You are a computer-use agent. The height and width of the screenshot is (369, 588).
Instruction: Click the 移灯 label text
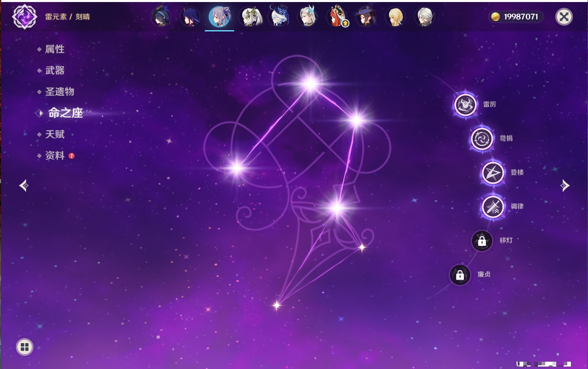(x=506, y=240)
